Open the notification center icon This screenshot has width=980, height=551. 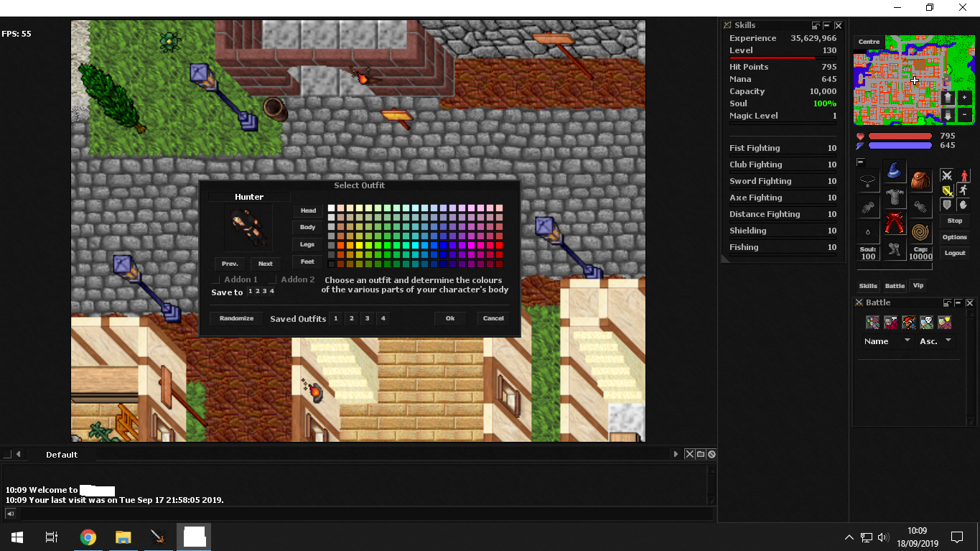(956, 537)
